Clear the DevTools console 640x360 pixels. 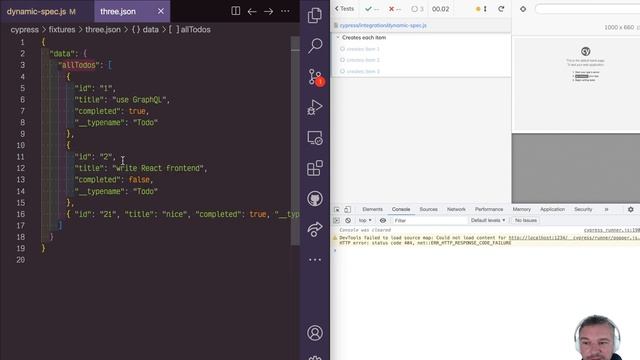coord(348,220)
